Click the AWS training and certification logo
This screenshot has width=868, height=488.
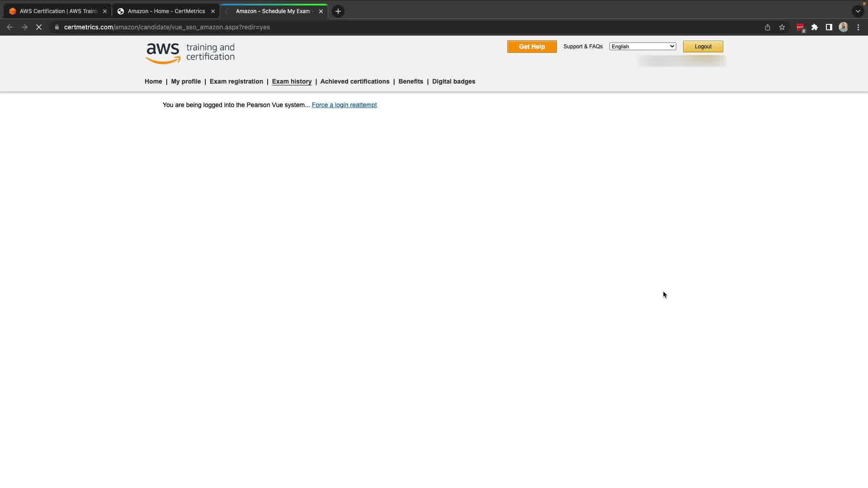[x=190, y=53]
